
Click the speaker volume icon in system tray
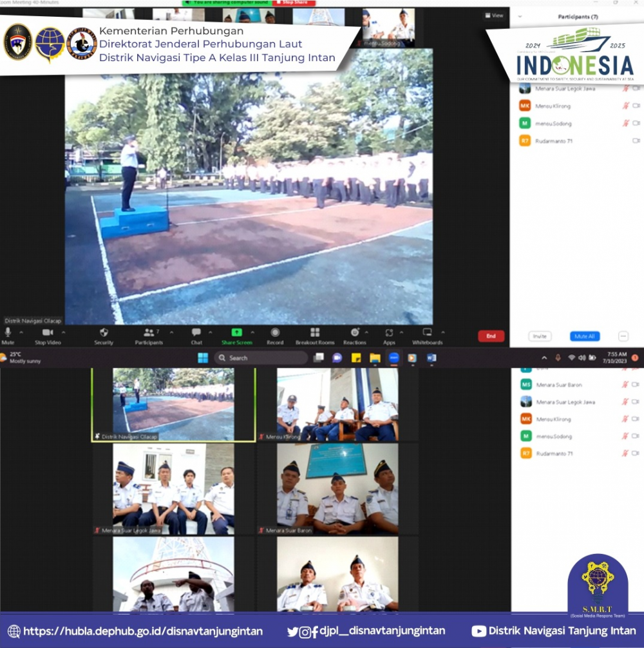[x=582, y=357]
